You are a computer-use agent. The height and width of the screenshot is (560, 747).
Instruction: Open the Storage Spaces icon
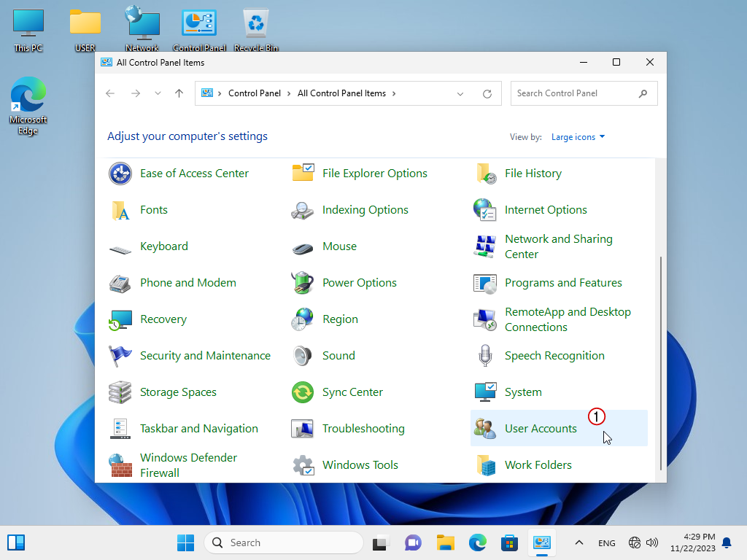pyautogui.click(x=120, y=392)
